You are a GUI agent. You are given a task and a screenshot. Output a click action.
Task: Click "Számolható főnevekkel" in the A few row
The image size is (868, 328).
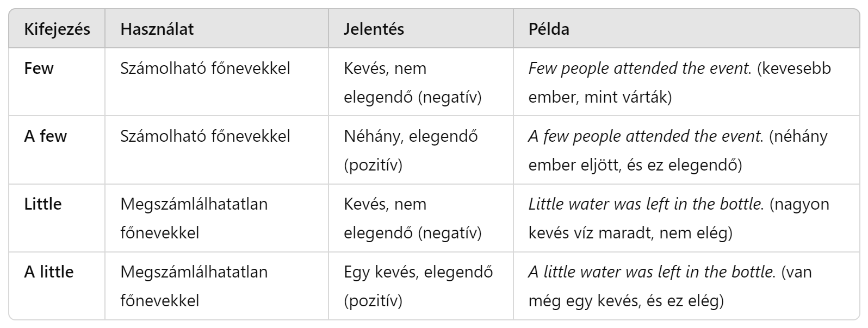pyautogui.click(x=205, y=136)
